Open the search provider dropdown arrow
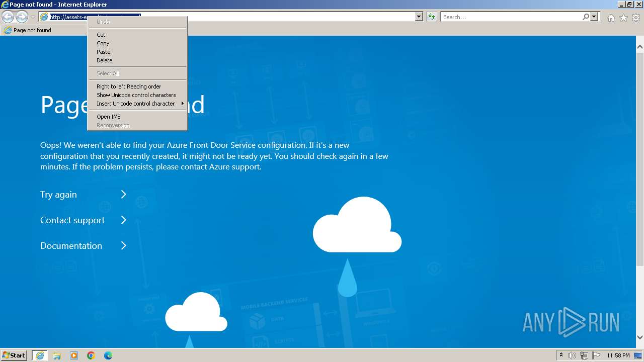This screenshot has width=644, height=362. click(x=594, y=17)
